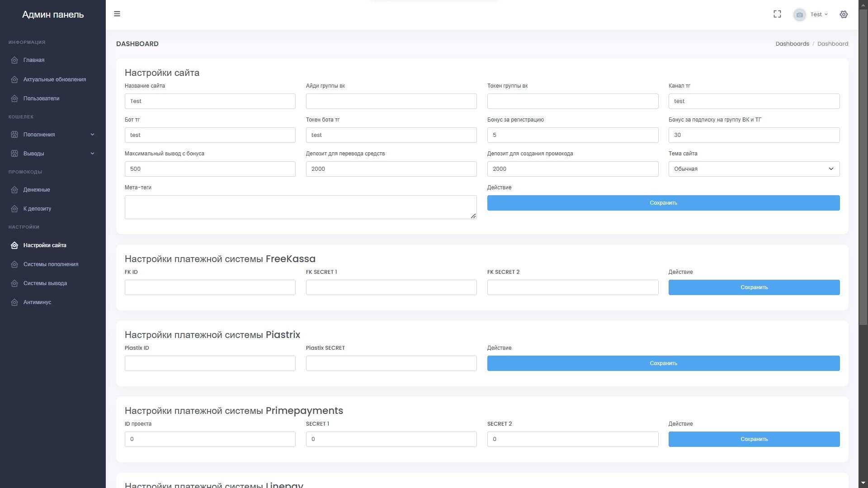This screenshot has height=488, width=868.
Task: Open Системы пополнения menu item
Action: tap(51, 264)
